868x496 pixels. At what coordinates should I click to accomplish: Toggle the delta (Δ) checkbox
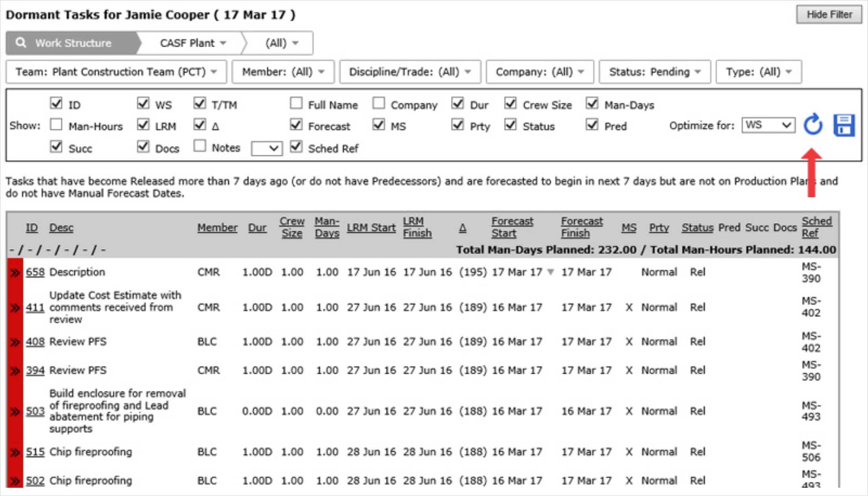click(200, 124)
